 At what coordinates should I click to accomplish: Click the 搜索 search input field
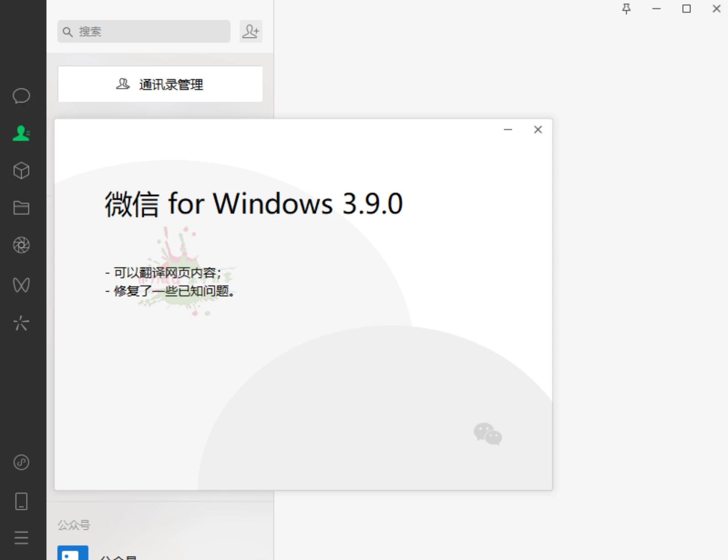click(144, 31)
